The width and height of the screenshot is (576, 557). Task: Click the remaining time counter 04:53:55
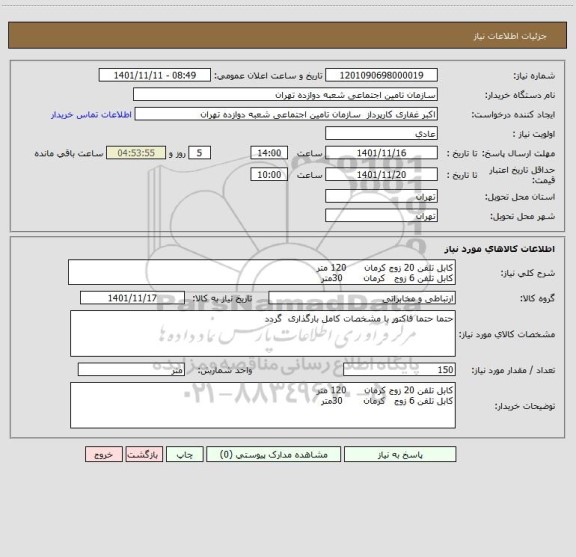pos(136,153)
